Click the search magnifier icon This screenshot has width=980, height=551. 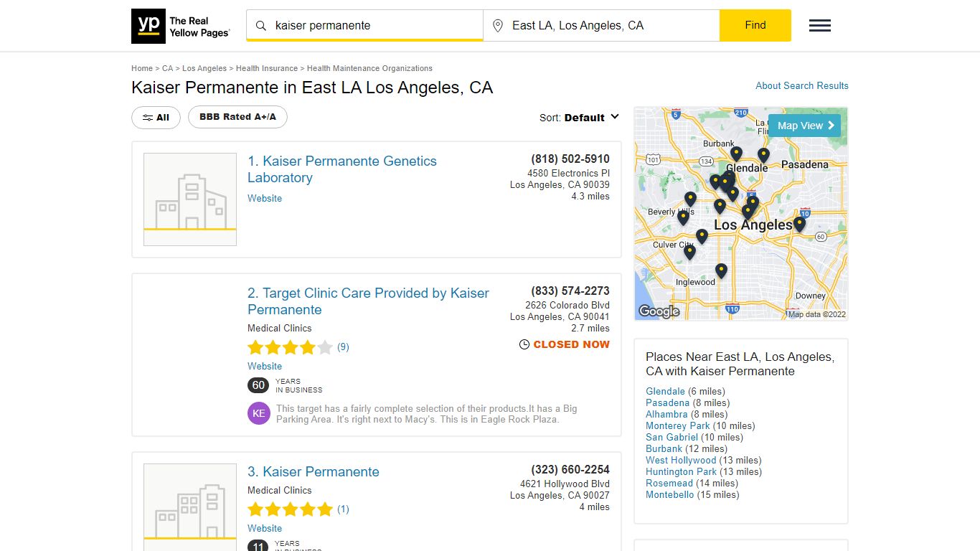coord(261,26)
